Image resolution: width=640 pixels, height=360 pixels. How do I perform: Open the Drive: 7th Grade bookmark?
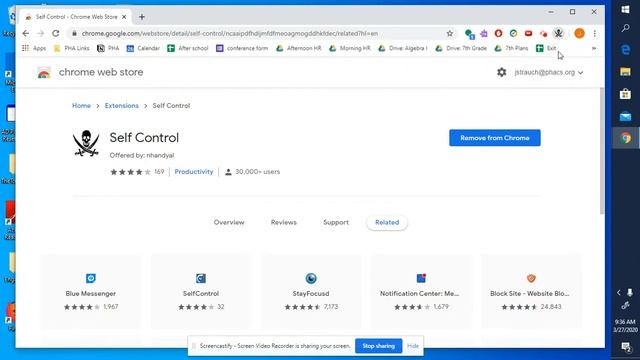tap(461, 48)
